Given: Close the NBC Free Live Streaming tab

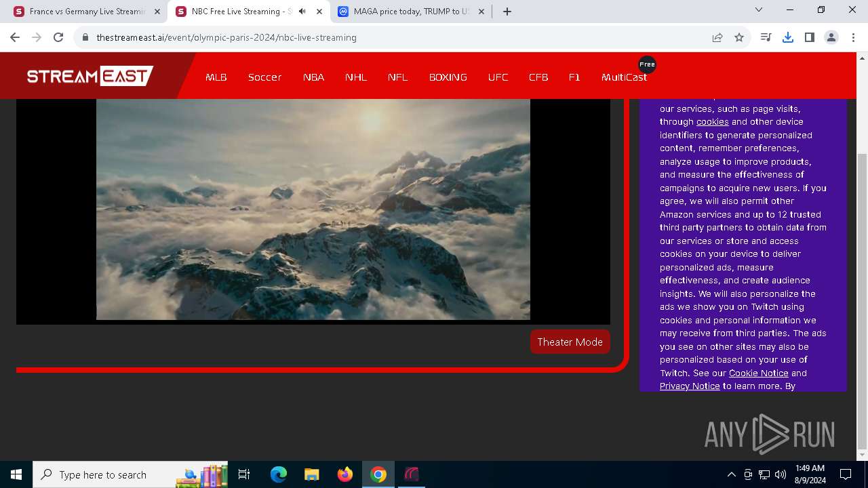Looking at the screenshot, I should 319,12.
